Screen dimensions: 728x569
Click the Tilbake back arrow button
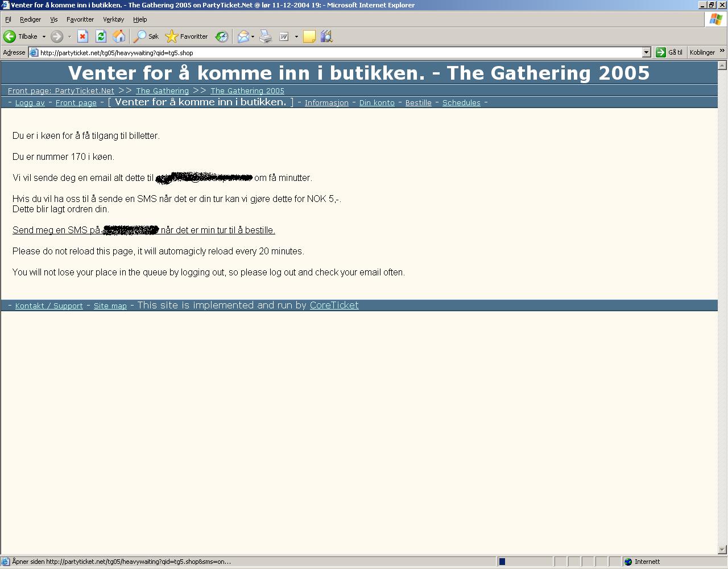(20, 36)
